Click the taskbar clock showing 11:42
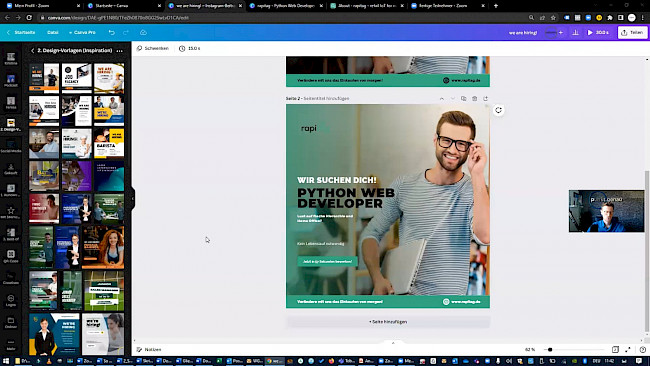Viewport: 650px width, 366px height. 609,361
